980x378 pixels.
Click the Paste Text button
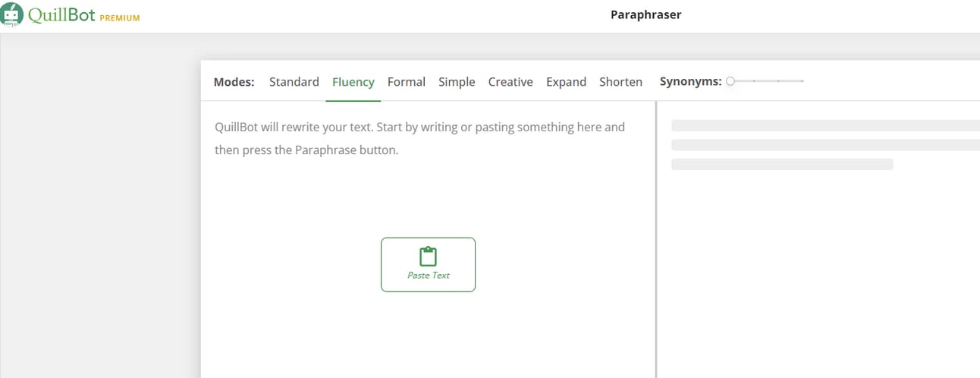428,265
